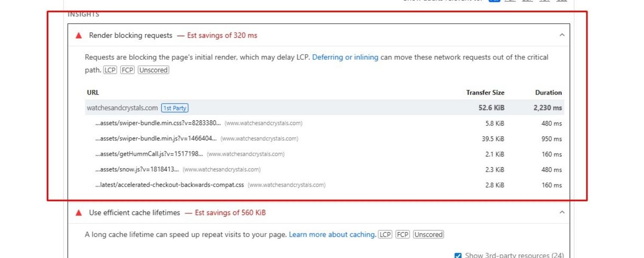The height and width of the screenshot is (258, 644).
Task: Click the Unscored tag in cache lifetimes section
Action: [x=428, y=234]
